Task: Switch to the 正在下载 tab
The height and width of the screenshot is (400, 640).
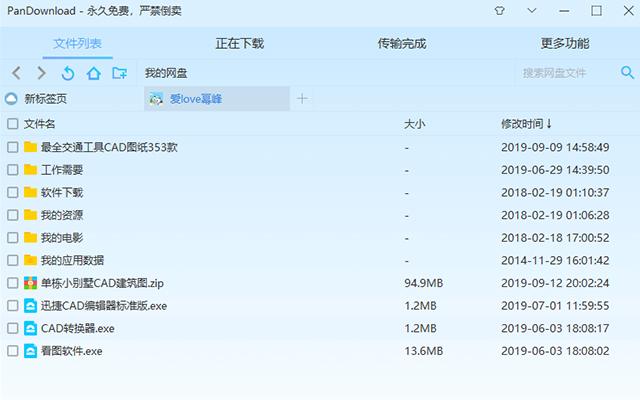Action: pos(240,43)
